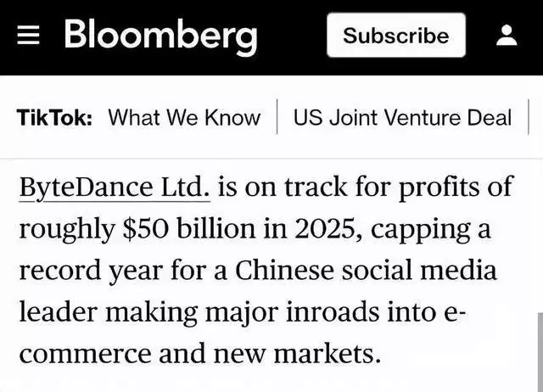Image resolution: width=543 pixels, height=392 pixels.
Task: Follow the ByteDance Ltd. company link
Action: 114,187
